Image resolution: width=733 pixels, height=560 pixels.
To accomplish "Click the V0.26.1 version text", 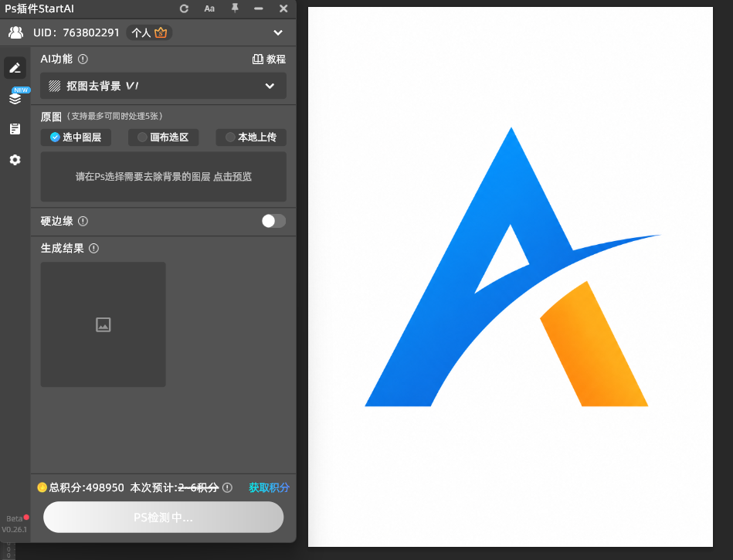I will pyautogui.click(x=15, y=529).
